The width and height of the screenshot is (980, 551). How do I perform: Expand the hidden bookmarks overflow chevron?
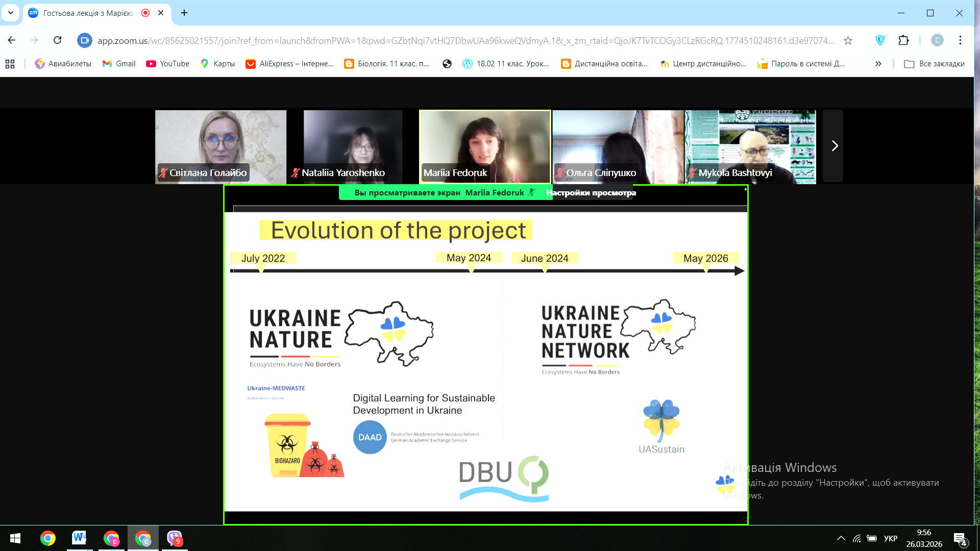click(x=878, y=64)
